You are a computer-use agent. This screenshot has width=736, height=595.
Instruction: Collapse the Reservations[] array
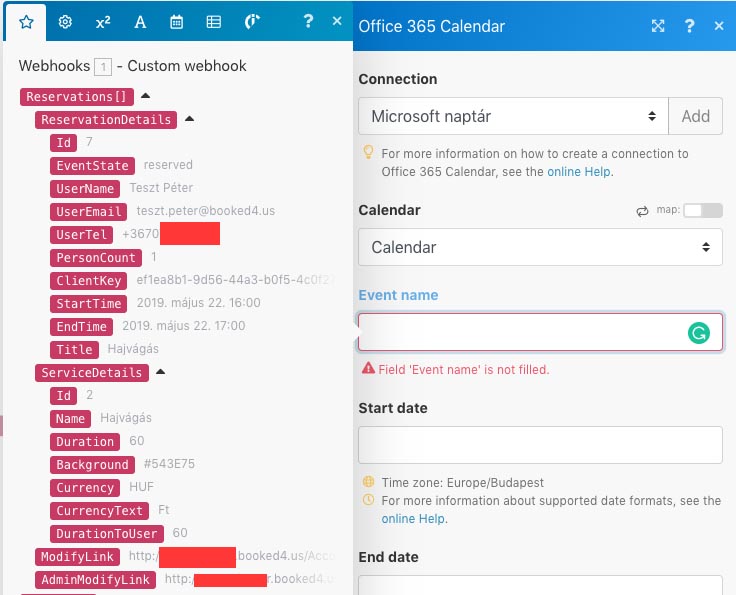tap(146, 96)
